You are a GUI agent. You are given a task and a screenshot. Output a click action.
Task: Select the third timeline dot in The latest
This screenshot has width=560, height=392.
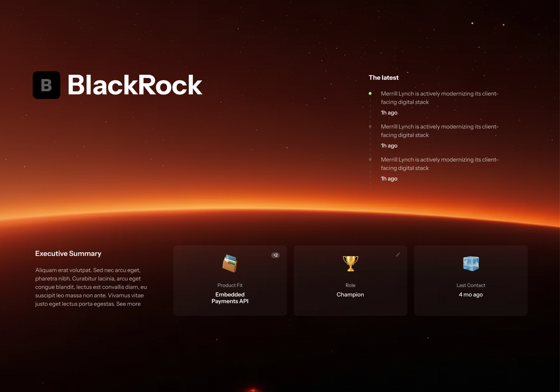[x=370, y=160]
